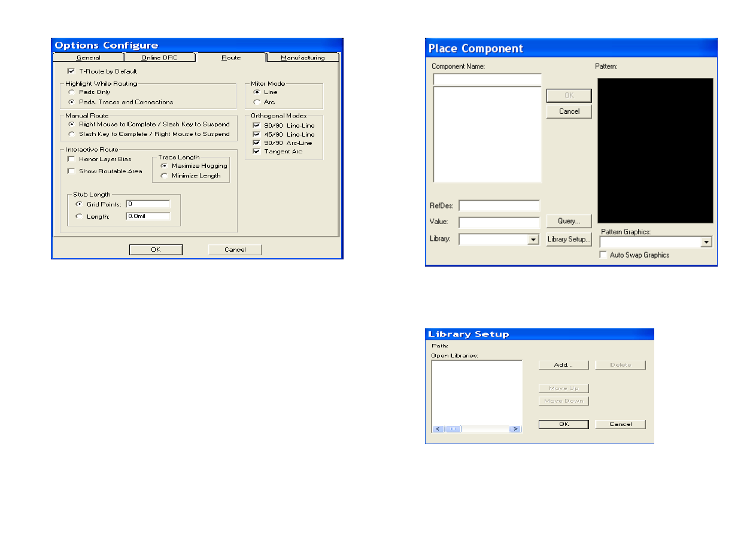Open the Library dropdown
Image resolution: width=756 pixels, height=535 pixels.
(533, 240)
